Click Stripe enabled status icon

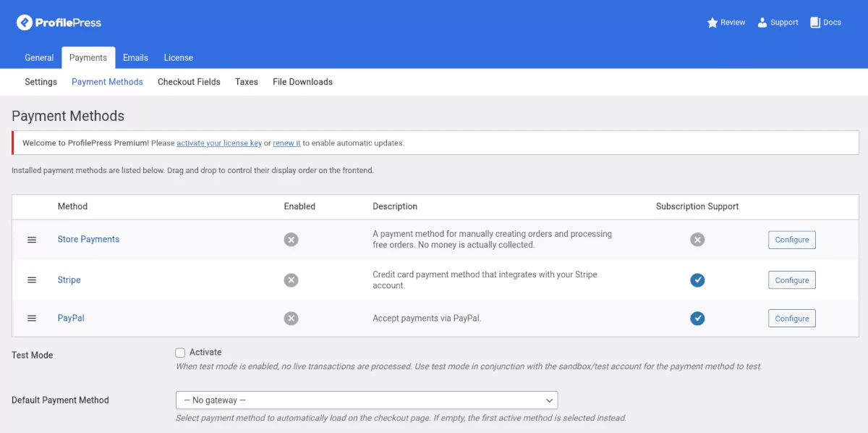(291, 280)
